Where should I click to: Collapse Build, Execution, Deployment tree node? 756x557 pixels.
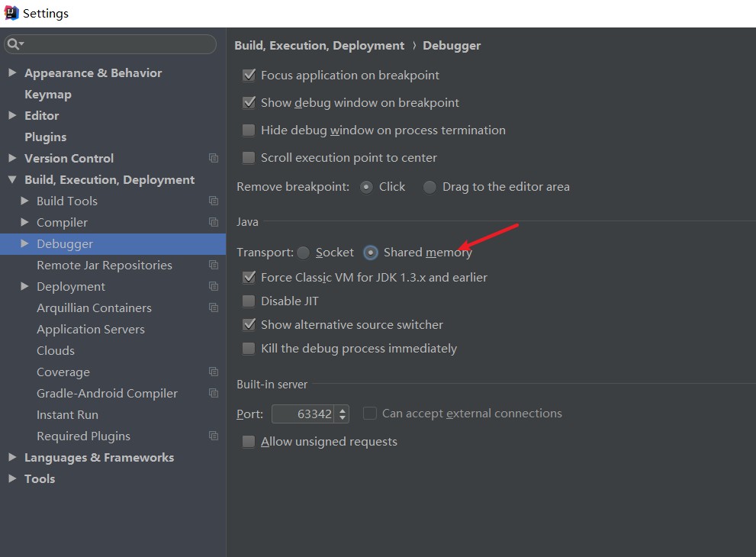(x=12, y=179)
